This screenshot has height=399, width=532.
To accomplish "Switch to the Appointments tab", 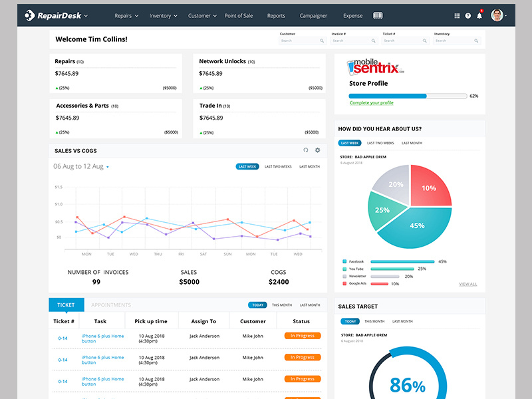I will (x=111, y=305).
